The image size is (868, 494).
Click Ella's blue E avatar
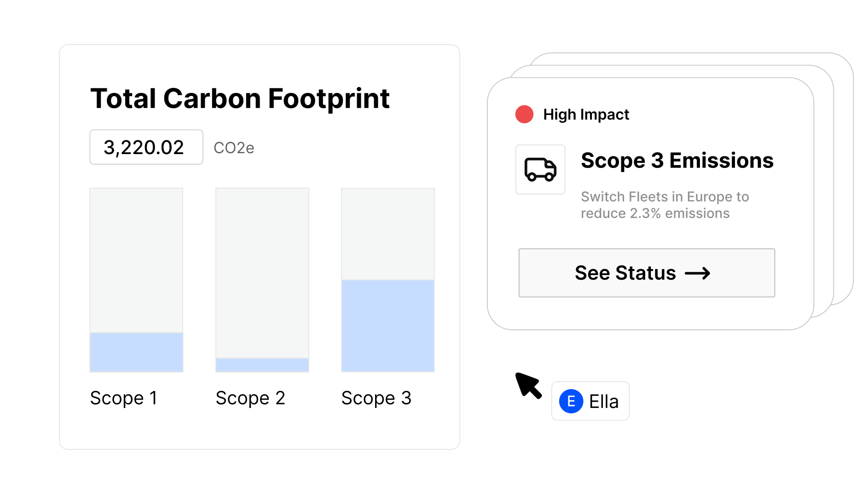[x=571, y=401]
